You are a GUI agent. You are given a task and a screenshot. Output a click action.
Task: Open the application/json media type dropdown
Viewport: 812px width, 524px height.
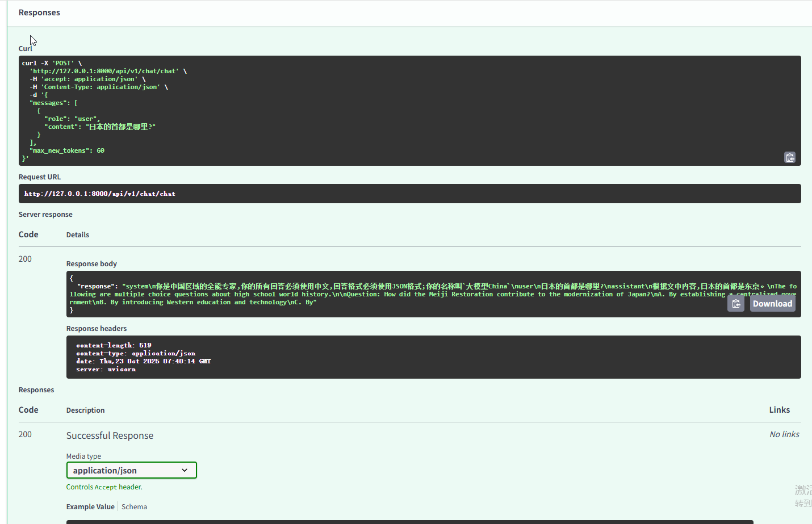(x=132, y=470)
